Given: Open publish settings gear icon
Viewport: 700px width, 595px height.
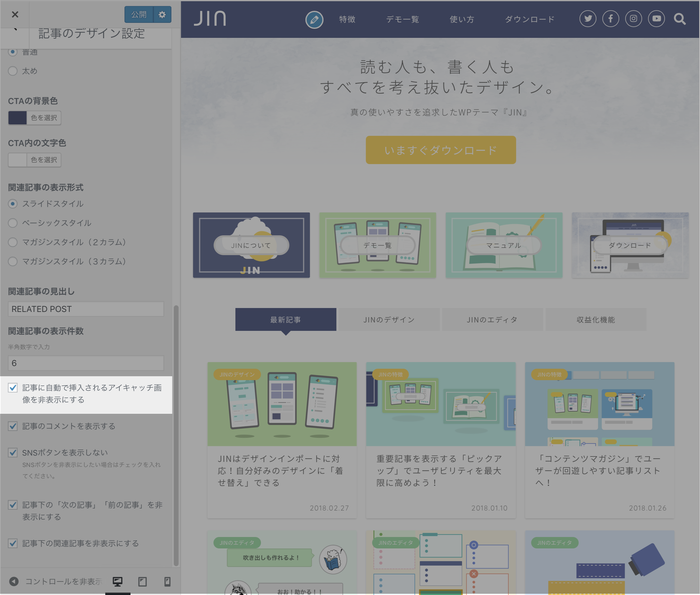Looking at the screenshot, I should click(x=162, y=14).
